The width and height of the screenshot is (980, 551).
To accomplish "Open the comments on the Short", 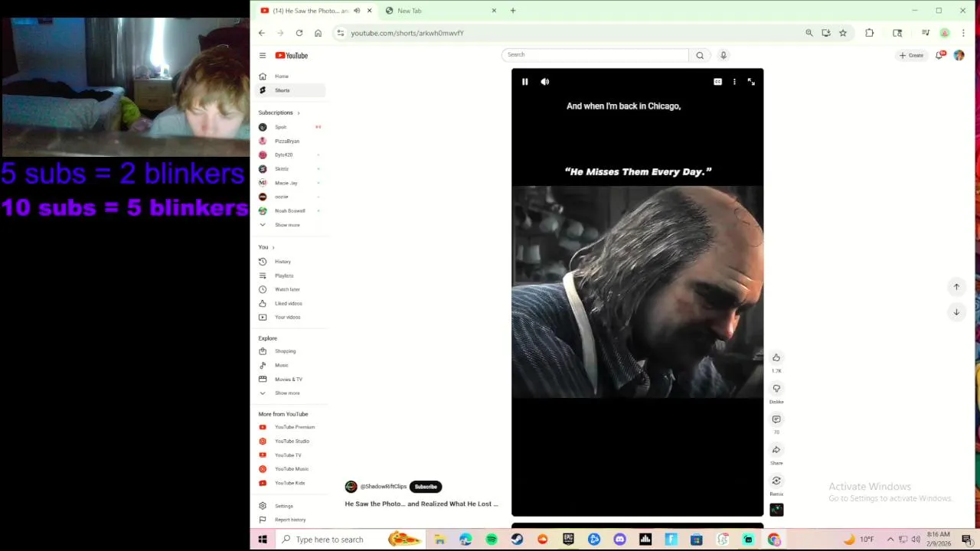I will pos(776,419).
